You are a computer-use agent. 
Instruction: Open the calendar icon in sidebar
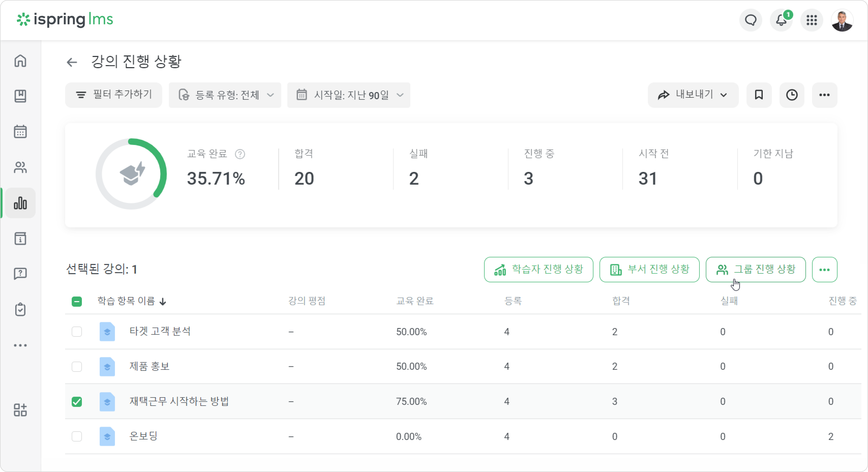click(20, 131)
